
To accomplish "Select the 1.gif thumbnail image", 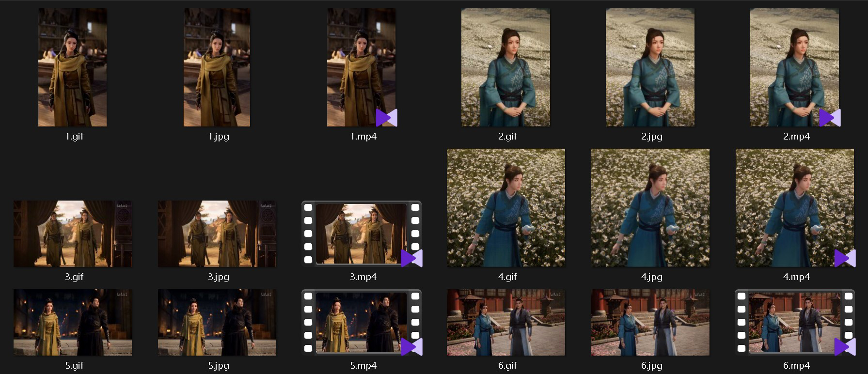I will click(73, 67).
